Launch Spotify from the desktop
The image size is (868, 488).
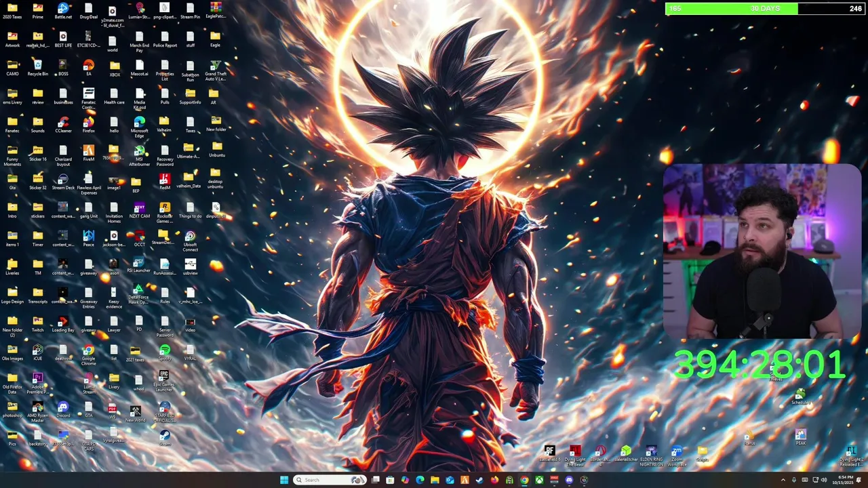pos(165,352)
